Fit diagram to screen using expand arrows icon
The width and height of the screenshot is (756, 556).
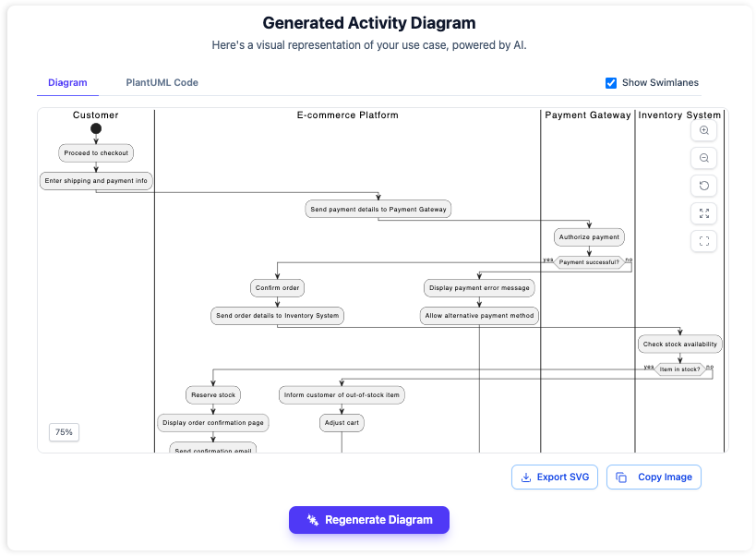click(x=703, y=213)
